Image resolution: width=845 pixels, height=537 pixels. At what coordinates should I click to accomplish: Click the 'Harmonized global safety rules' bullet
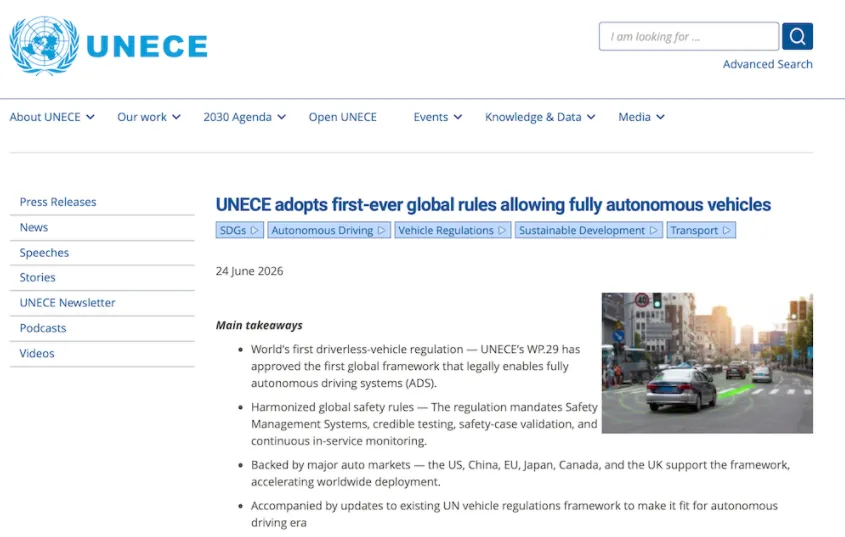coord(424,424)
